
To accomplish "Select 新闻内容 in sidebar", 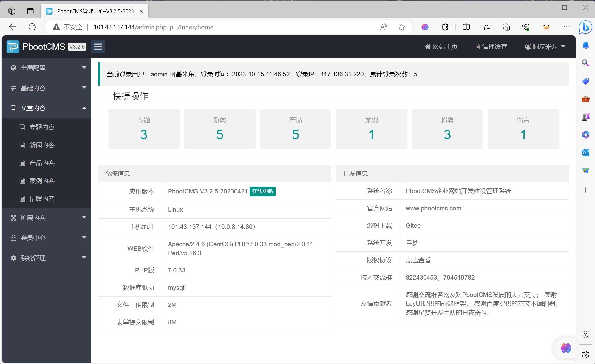I will (x=42, y=145).
